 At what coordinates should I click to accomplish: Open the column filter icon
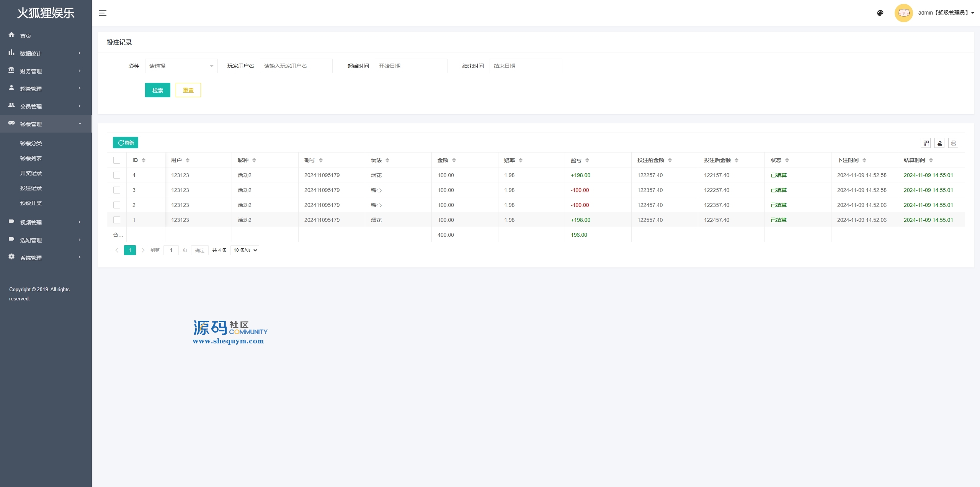coord(926,143)
